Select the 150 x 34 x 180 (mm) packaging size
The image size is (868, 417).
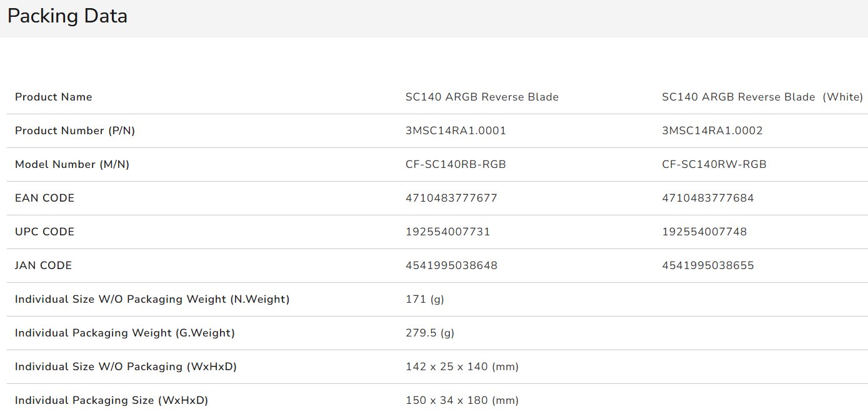point(462,400)
